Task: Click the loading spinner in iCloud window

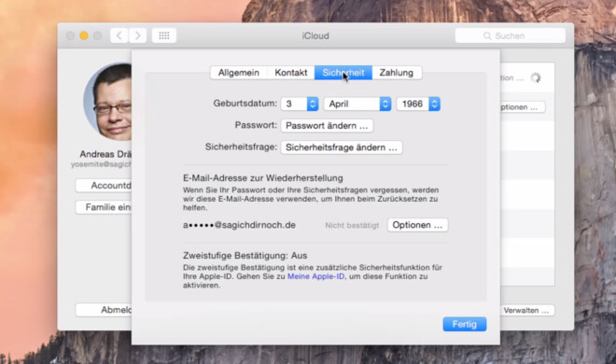Action: coord(536,77)
